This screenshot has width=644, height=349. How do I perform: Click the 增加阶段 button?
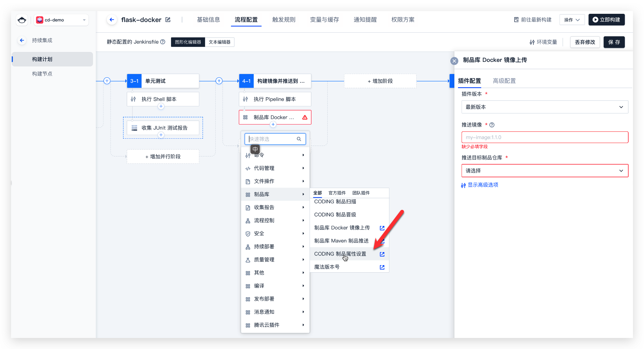[380, 81]
